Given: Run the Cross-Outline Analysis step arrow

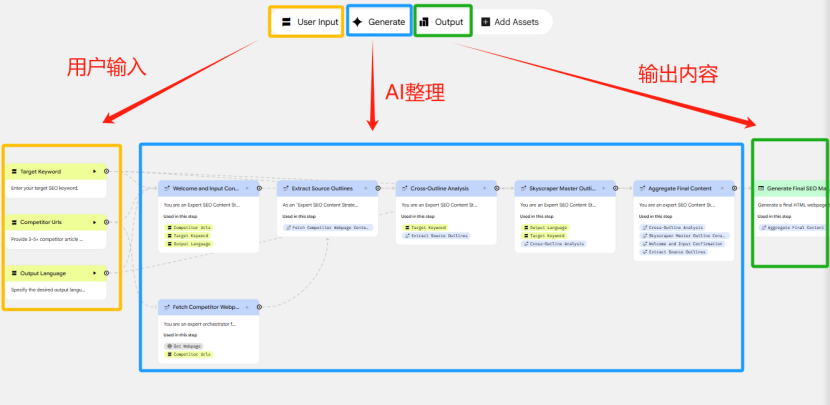Looking at the screenshot, I should coord(484,188).
